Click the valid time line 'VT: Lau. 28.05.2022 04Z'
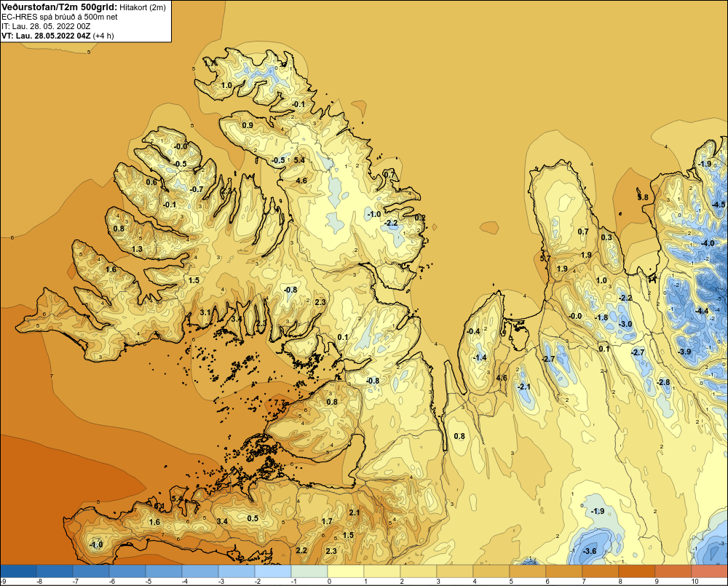Image resolution: width=728 pixels, height=586 pixels. click(x=46, y=36)
